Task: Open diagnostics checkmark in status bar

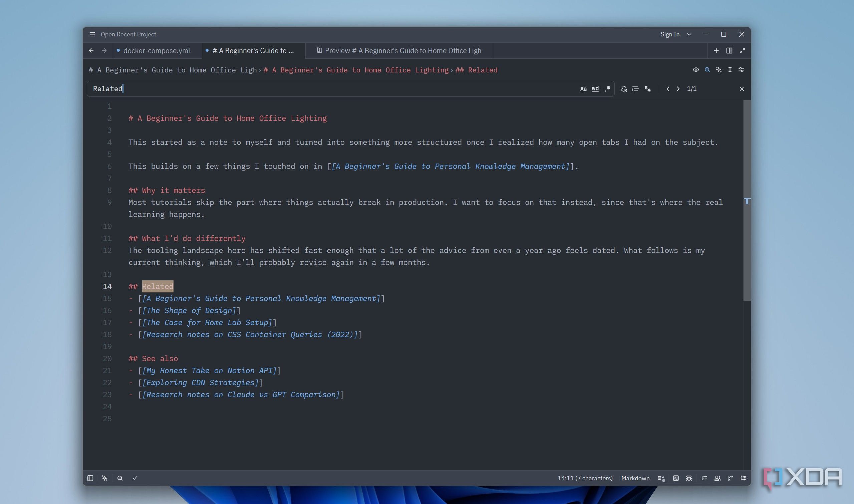Action: 135,478
